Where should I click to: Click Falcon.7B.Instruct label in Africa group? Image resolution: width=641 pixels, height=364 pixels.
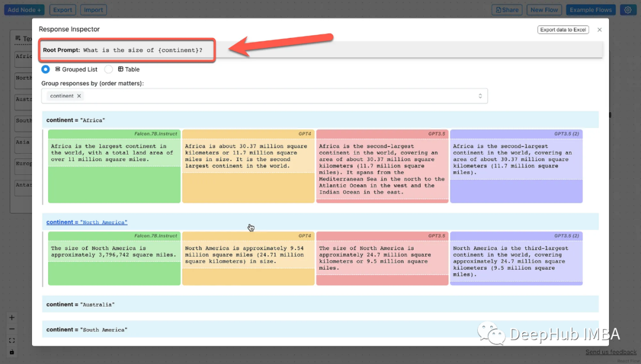pos(156,133)
